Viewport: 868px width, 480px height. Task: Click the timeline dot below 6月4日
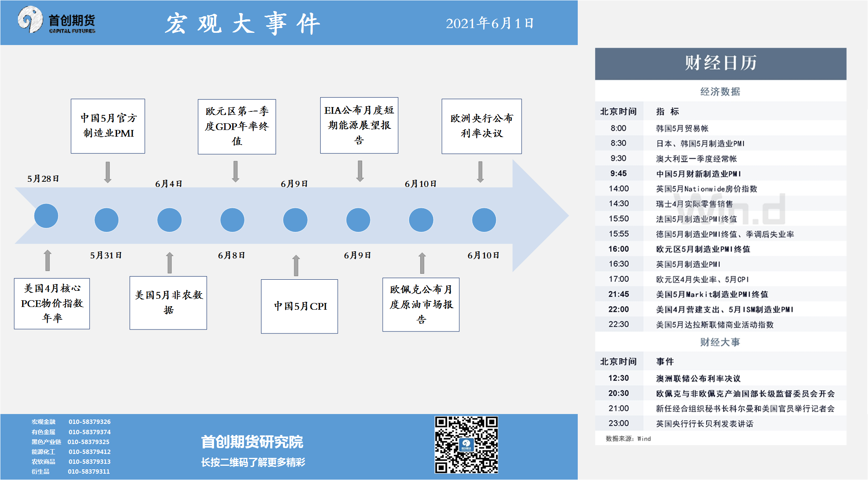pyautogui.click(x=169, y=220)
